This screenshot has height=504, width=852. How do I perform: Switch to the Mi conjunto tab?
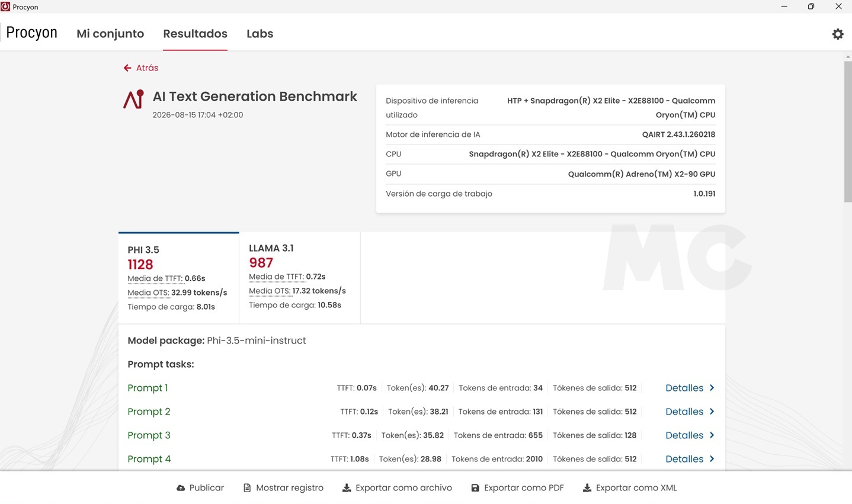click(x=110, y=34)
